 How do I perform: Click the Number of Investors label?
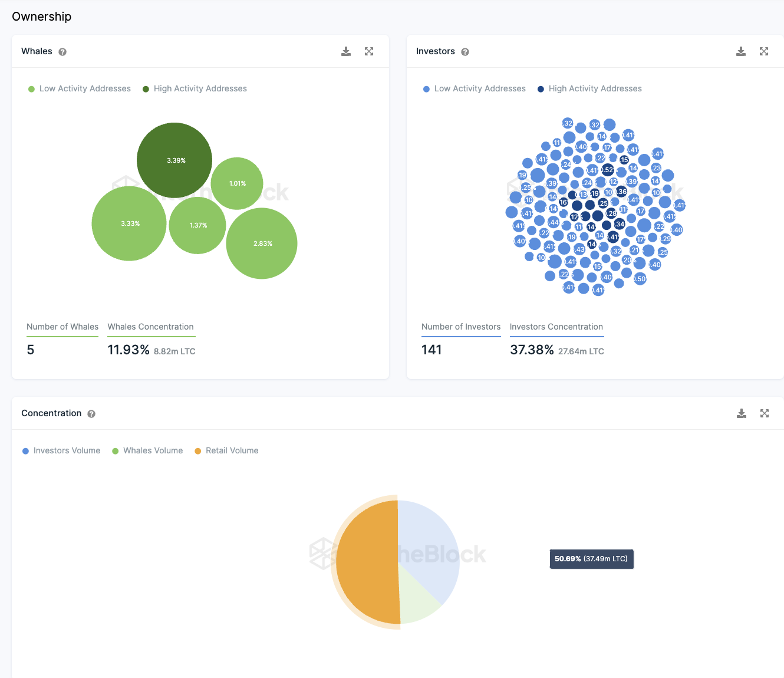pyautogui.click(x=461, y=327)
